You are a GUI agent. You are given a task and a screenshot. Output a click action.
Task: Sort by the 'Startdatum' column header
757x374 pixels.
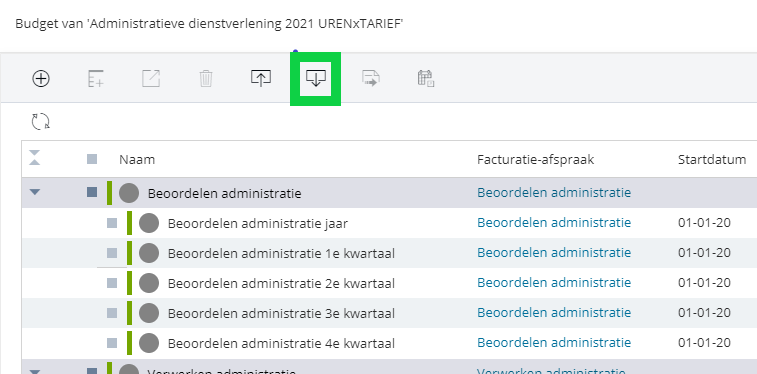(x=712, y=159)
